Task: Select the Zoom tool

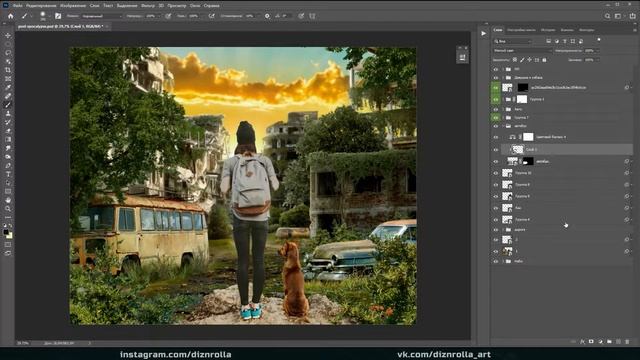Action: [8, 209]
